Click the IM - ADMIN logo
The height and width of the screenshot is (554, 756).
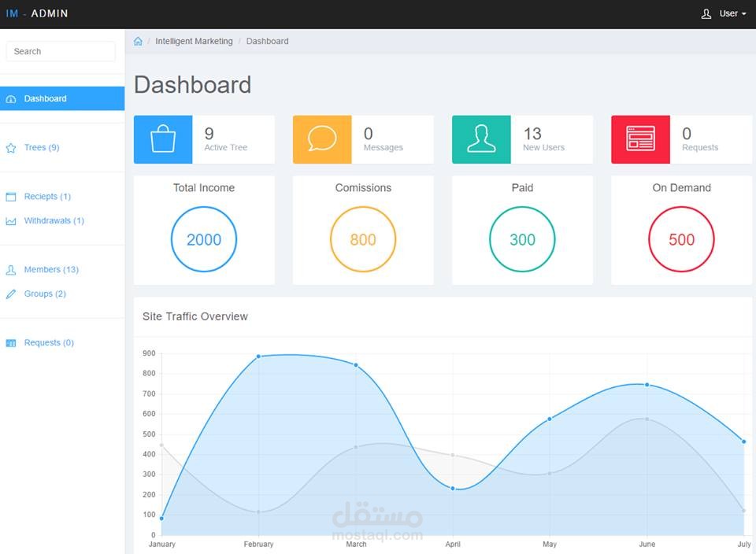[37, 13]
